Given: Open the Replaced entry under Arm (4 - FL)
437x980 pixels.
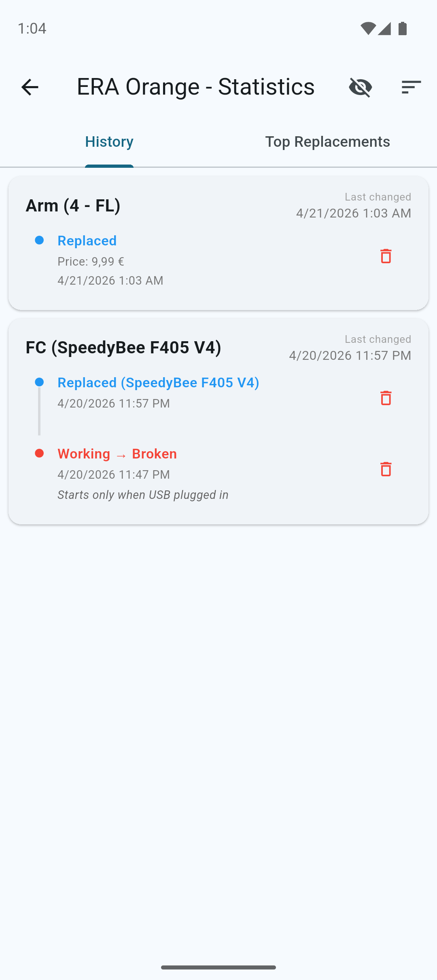Looking at the screenshot, I should pyautogui.click(x=87, y=241).
